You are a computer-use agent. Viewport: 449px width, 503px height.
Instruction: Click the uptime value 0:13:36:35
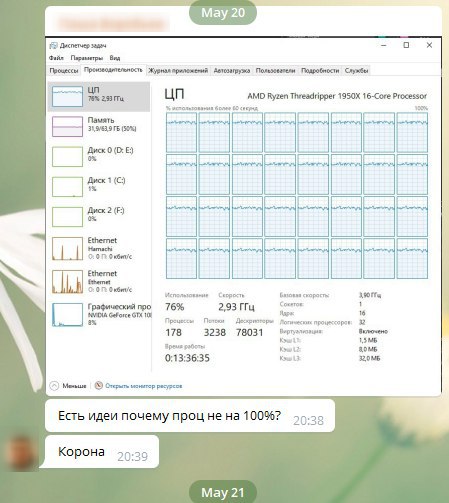187,358
